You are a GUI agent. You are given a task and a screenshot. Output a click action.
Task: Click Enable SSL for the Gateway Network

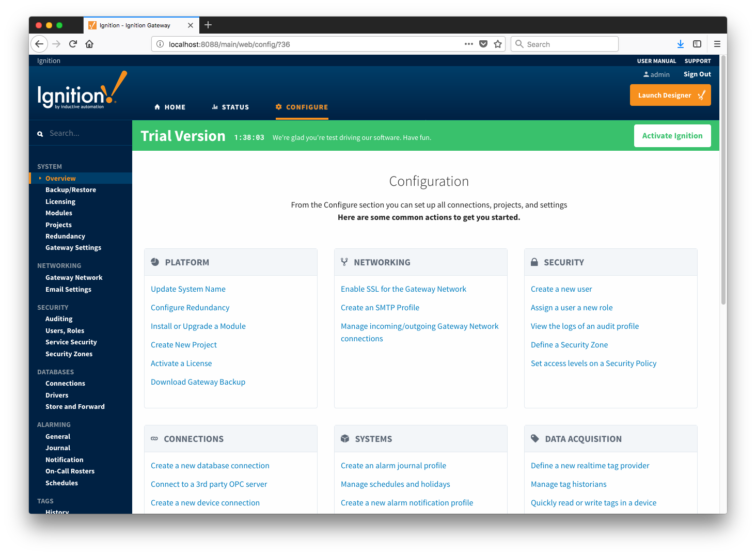(x=403, y=289)
